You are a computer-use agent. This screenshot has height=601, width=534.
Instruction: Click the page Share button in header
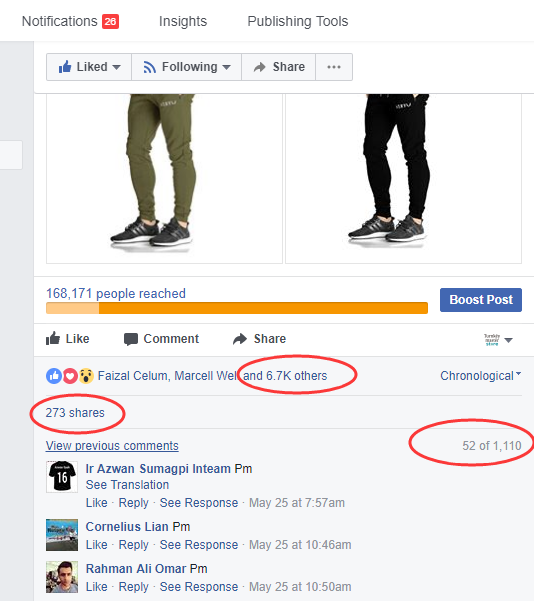pos(279,67)
